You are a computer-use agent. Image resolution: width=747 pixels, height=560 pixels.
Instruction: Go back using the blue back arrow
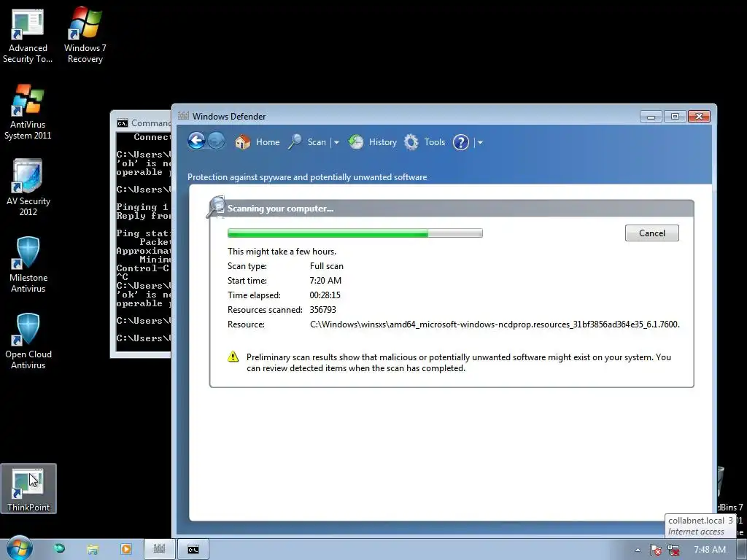click(196, 141)
